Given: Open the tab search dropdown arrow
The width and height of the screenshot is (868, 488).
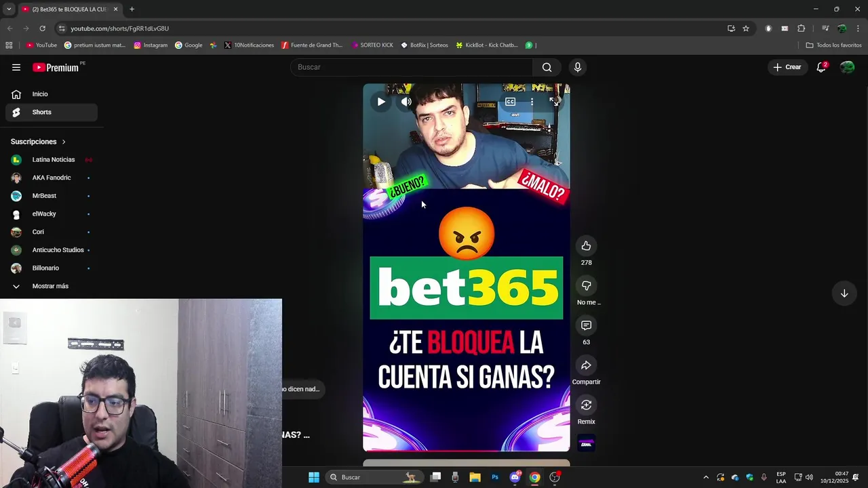Looking at the screenshot, I should tap(9, 9).
